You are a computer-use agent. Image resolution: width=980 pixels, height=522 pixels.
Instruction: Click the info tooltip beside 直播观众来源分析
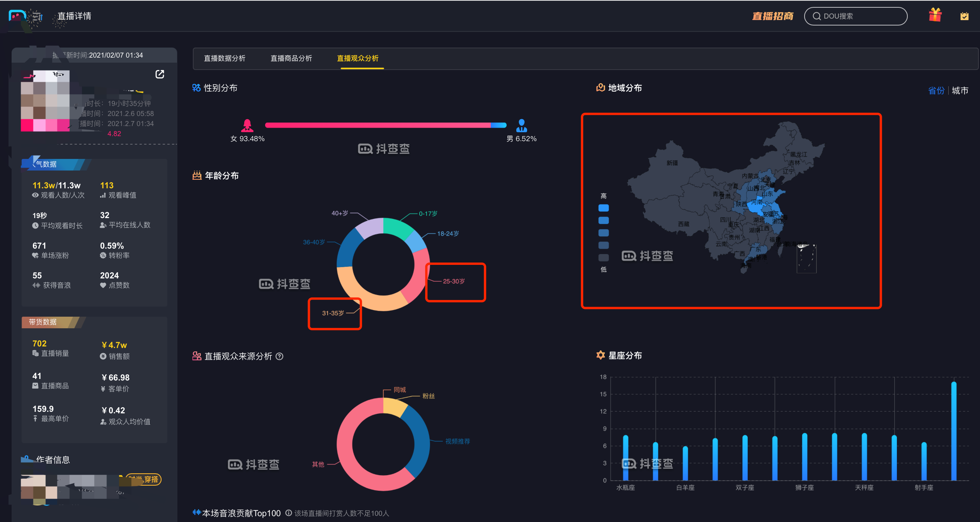coord(280,356)
